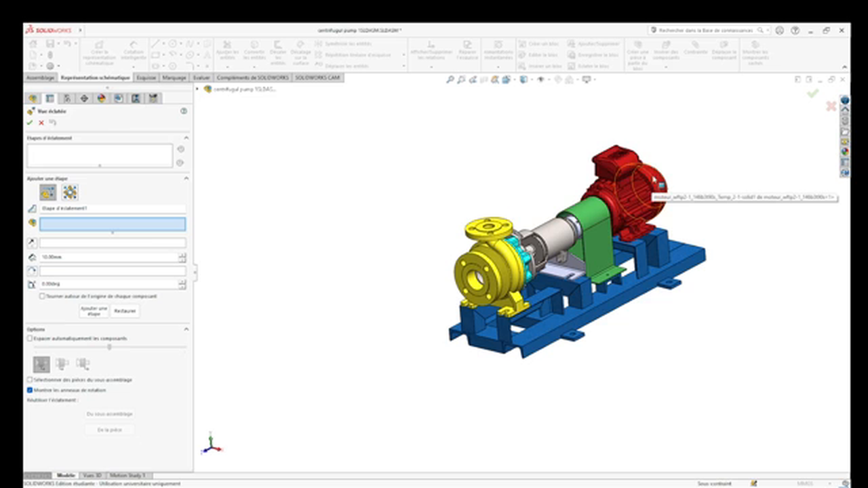This screenshot has width=868, height=488.
Task: Collapse the Options section chevron
Action: pyautogui.click(x=186, y=329)
